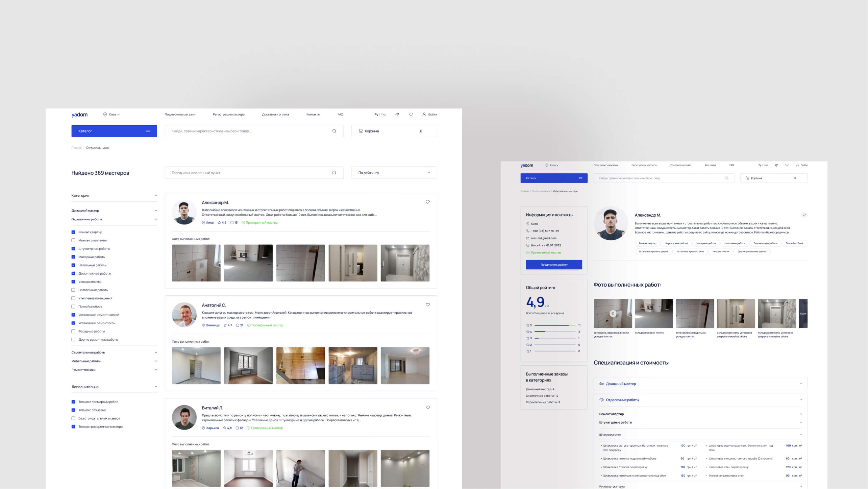Open Доставка и оплата in left header
This screenshot has width=868, height=489.
[275, 114]
